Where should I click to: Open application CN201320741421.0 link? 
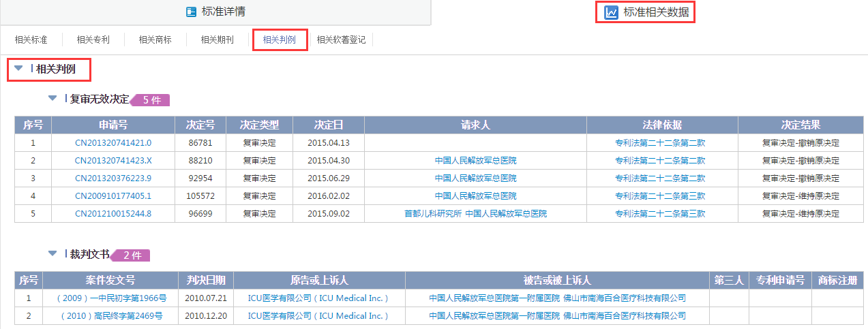tap(113, 143)
